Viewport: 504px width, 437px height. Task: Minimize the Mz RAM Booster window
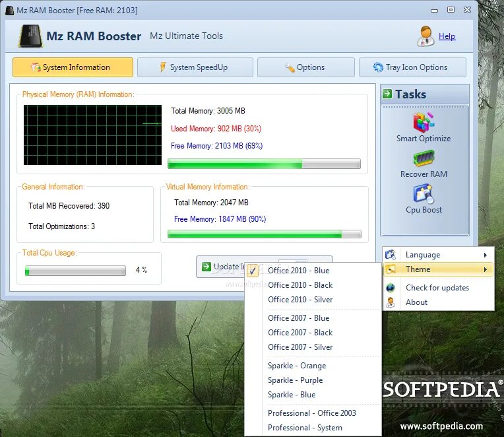(x=434, y=11)
